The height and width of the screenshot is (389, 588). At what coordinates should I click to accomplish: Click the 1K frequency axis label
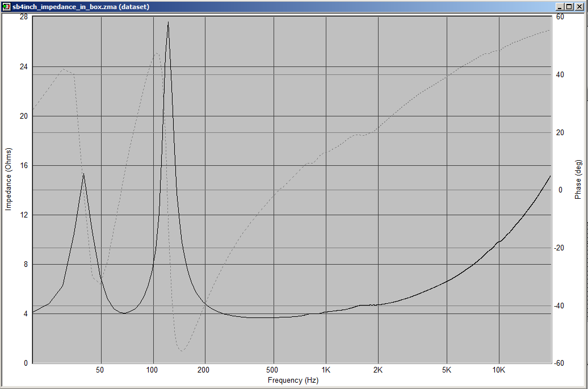326,370
